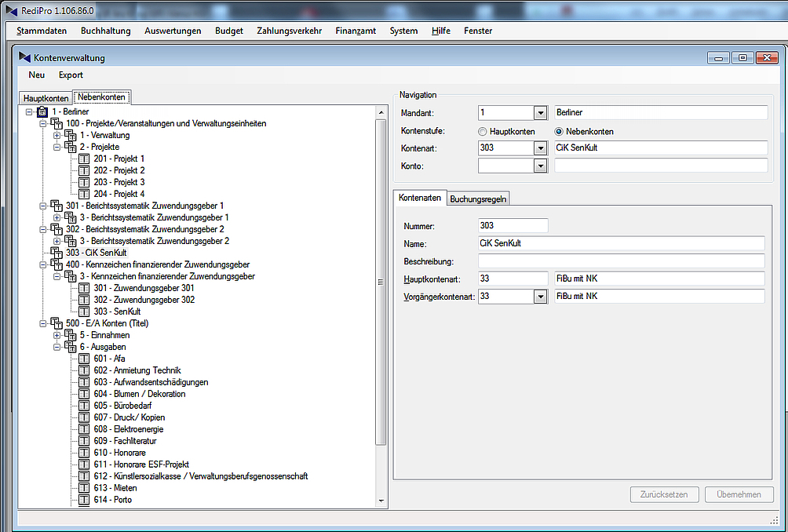Click the Kontenverwaltung window title icon
The width and height of the screenshot is (788, 532).
[24, 57]
